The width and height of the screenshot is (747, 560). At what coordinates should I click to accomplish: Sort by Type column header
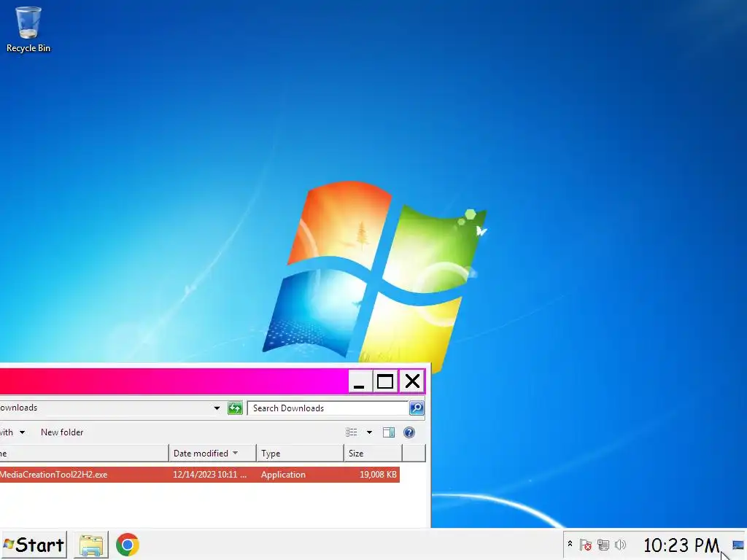click(300, 454)
